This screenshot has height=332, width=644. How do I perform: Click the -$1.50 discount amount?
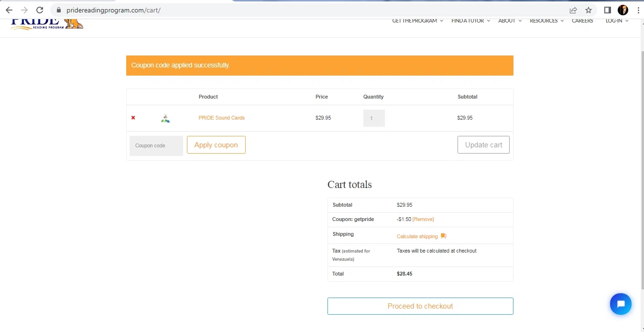404,219
